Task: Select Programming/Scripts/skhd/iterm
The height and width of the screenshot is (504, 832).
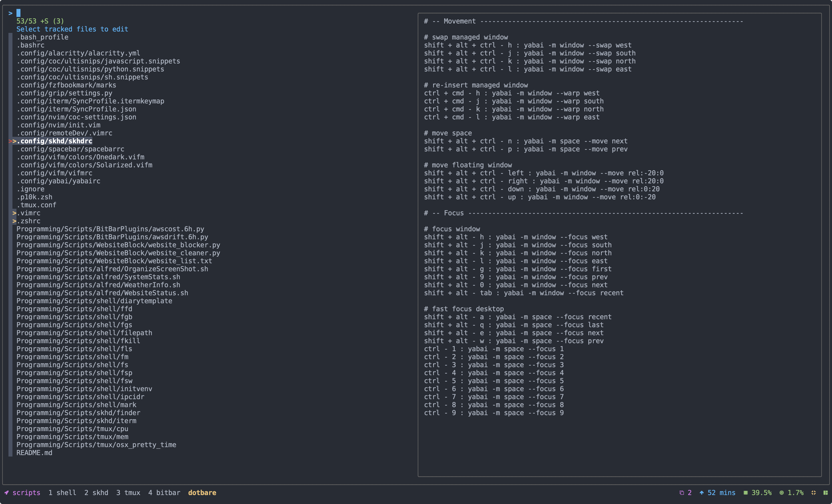Action: (x=76, y=421)
